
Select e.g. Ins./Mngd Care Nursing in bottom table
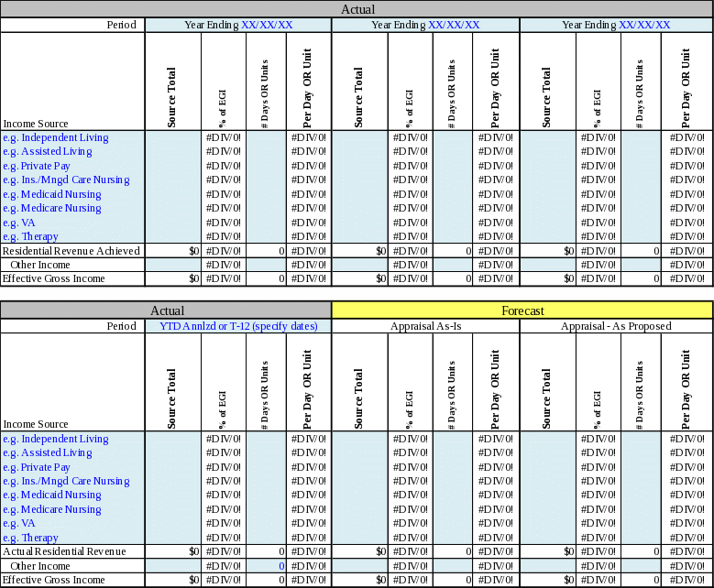[x=66, y=481]
